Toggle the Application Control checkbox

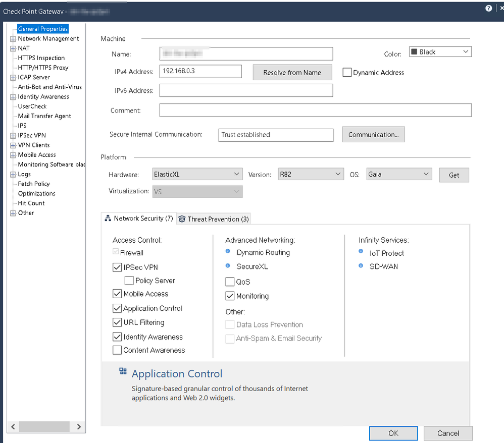coord(117,308)
